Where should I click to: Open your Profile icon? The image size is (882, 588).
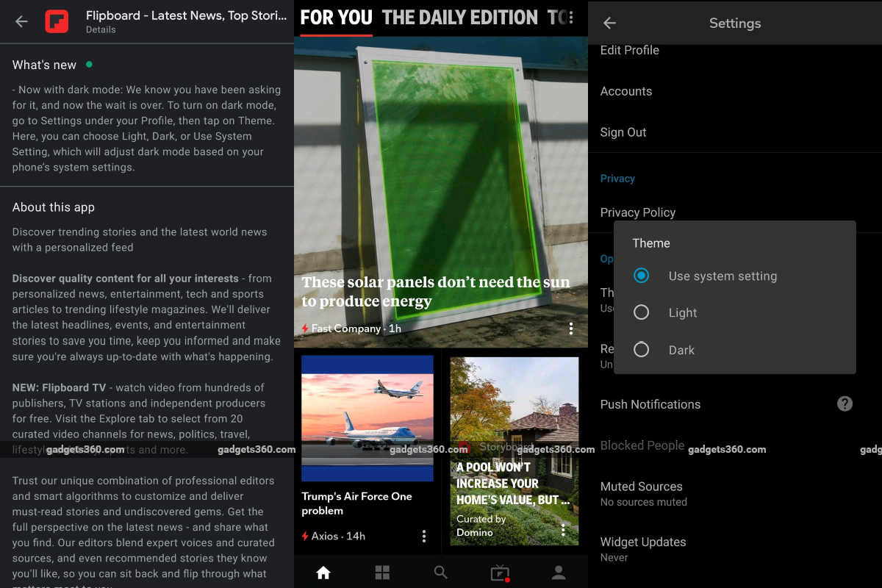tap(558, 572)
